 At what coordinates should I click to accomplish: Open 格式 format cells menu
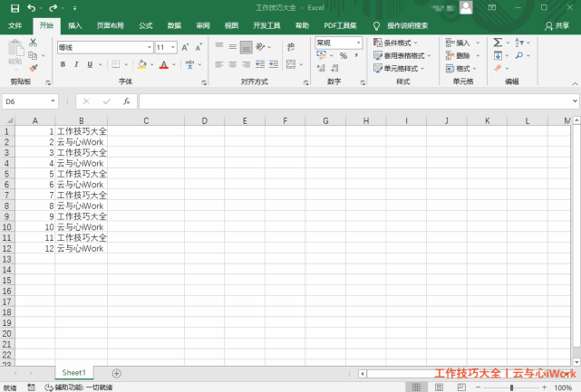pyautogui.click(x=461, y=69)
